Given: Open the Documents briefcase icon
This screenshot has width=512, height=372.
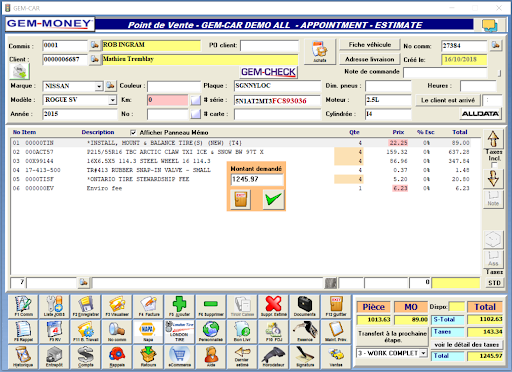Looking at the screenshot, I should coord(305,306).
